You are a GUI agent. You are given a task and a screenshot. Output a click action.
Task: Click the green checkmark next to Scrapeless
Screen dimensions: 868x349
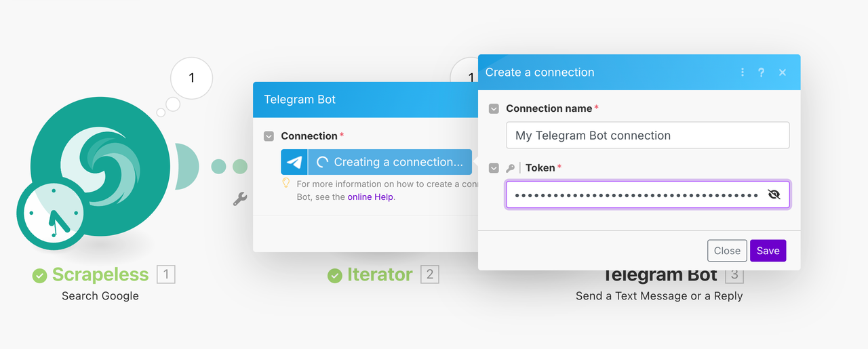point(40,275)
